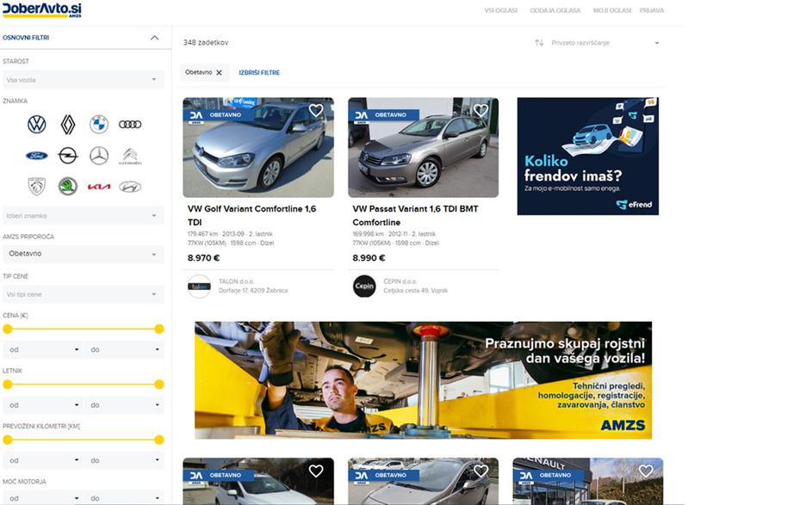Click the Škoda brand logo
Screen dimensions: 812x505
[x=68, y=187]
